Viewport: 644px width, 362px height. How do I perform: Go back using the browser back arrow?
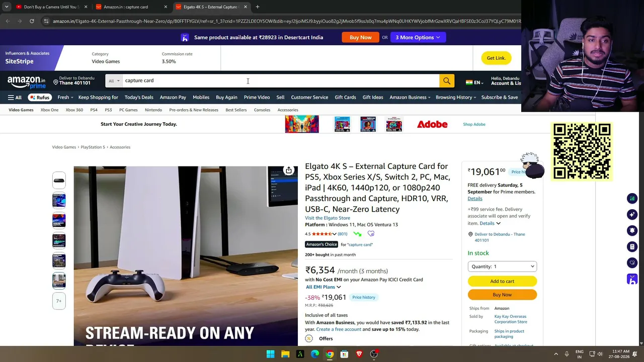pos(8,21)
